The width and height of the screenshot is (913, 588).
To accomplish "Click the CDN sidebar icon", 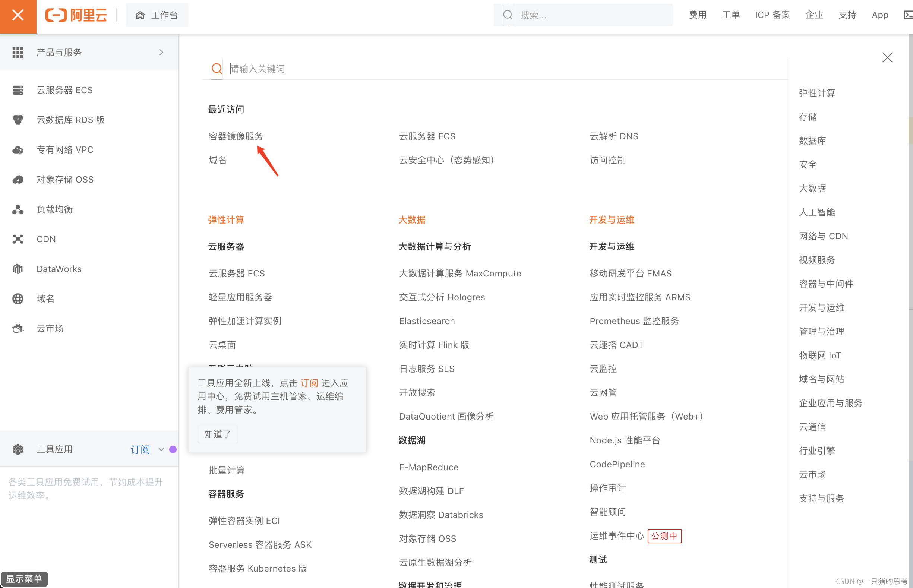I will click(x=18, y=239).
